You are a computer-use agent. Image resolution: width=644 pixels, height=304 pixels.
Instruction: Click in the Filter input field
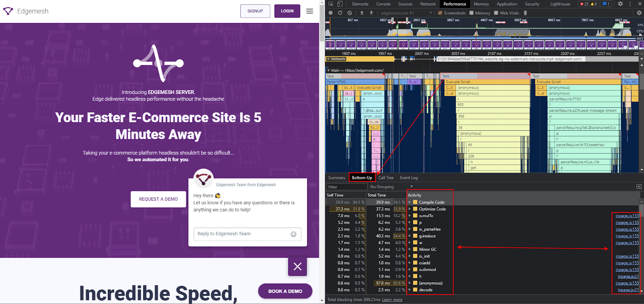(347, 187)
